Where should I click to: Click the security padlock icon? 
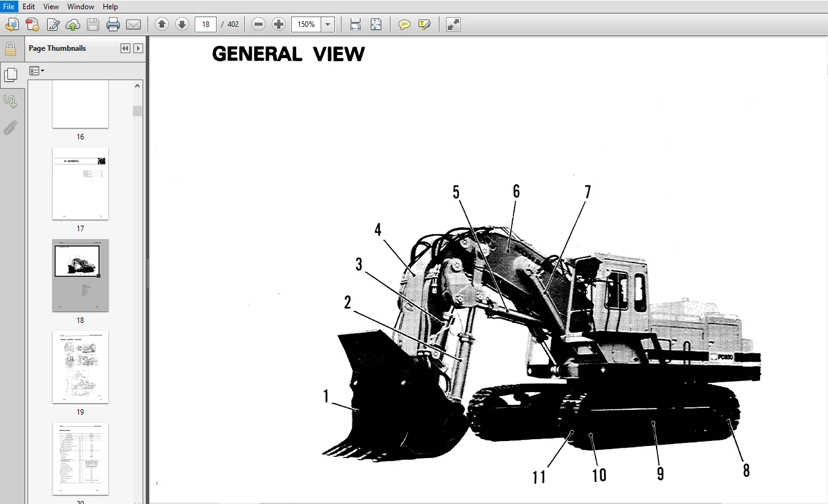click(x=10, y=50)
